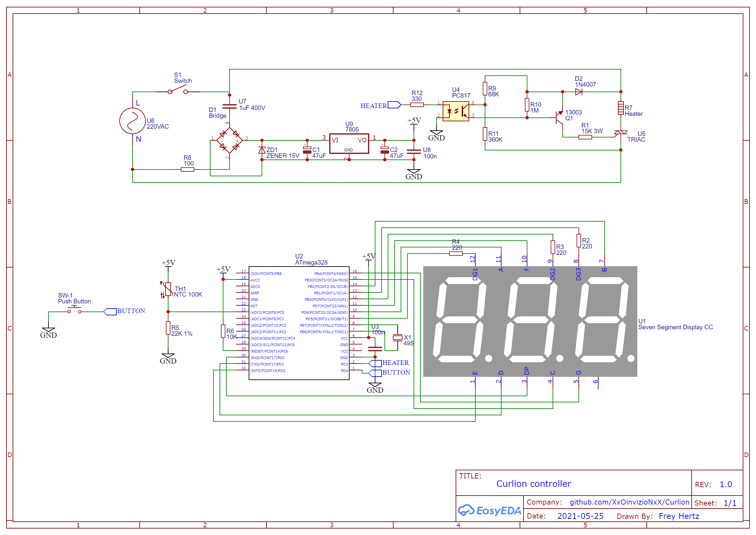Click the github.com/XxOinvizioNxX/Curlion company text

click(x=629, y=502)
